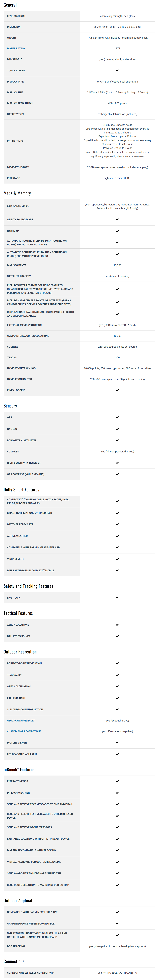Click the Galileo sensor checkmark
Image resolution: width=156 pixels, height=980 pixels.
pos(117,429)
